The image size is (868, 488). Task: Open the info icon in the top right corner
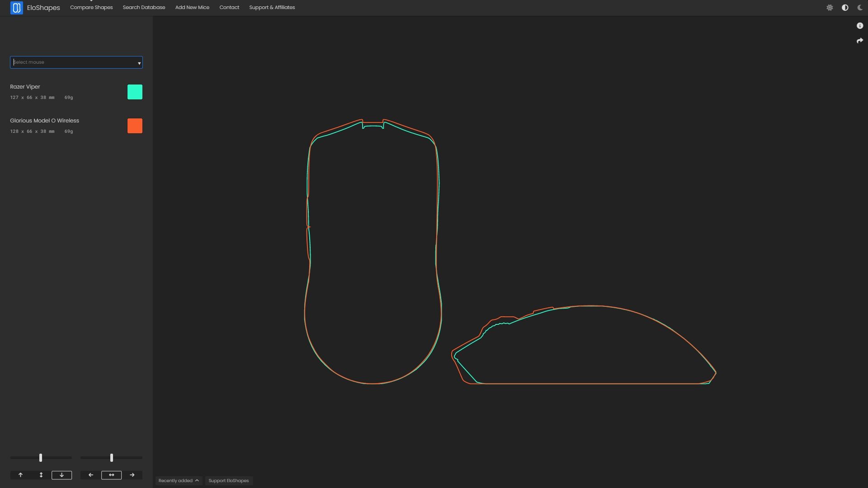click(x=860, y=26)
